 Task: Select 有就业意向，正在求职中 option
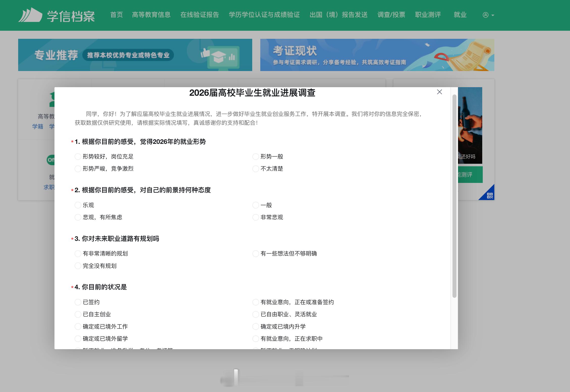point(256,339)
